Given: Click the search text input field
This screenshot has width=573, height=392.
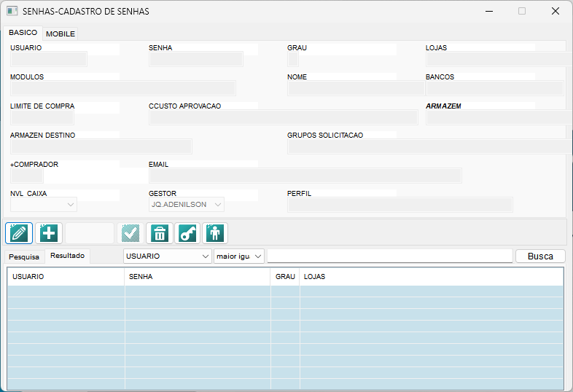Looking at the screenshot, I should click(x=389, y=256).
